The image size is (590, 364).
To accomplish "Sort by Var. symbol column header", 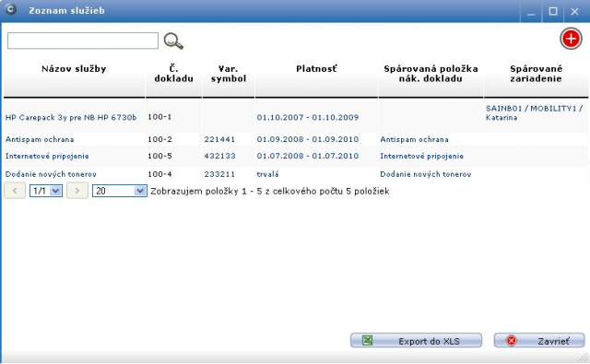I will click(x=229, y=74).
